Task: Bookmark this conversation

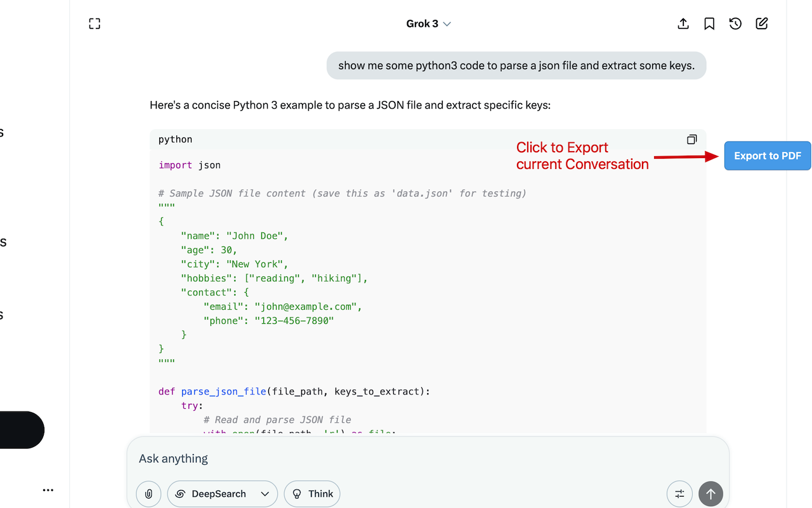Action: [709, 23]
